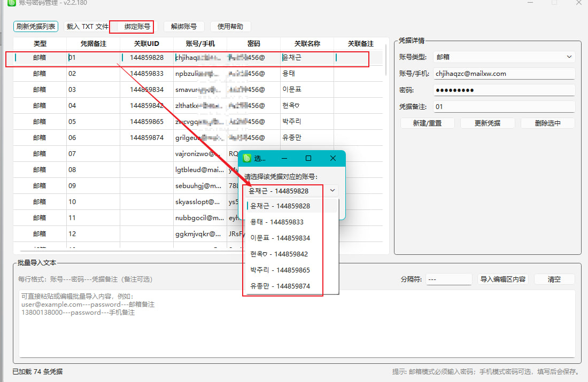Click the app logo in main window titlebar
Viewport: 588px width, 382px height.
tap(12, 3)
